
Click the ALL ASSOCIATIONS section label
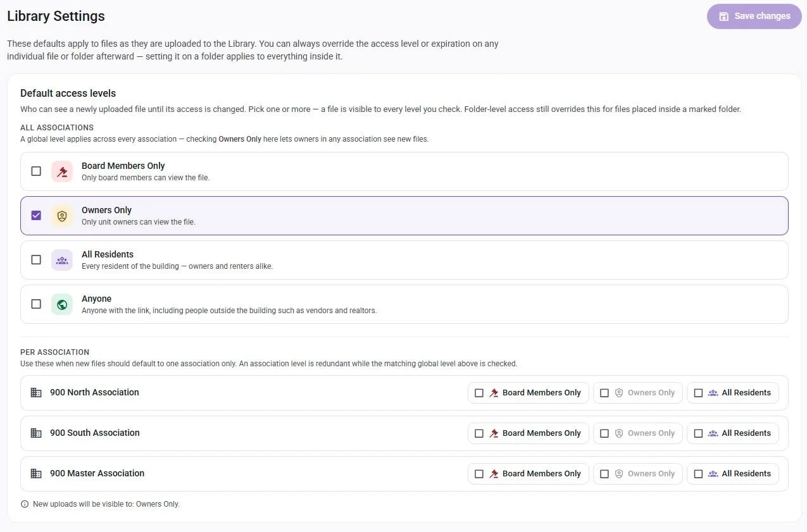pyautogui.click(x=57, y=128)
